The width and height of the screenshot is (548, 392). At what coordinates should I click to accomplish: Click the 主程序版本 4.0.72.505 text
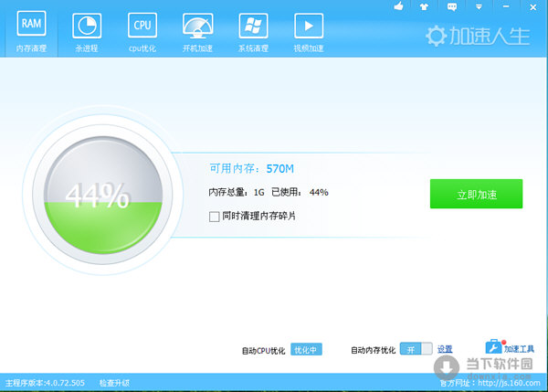45,383
